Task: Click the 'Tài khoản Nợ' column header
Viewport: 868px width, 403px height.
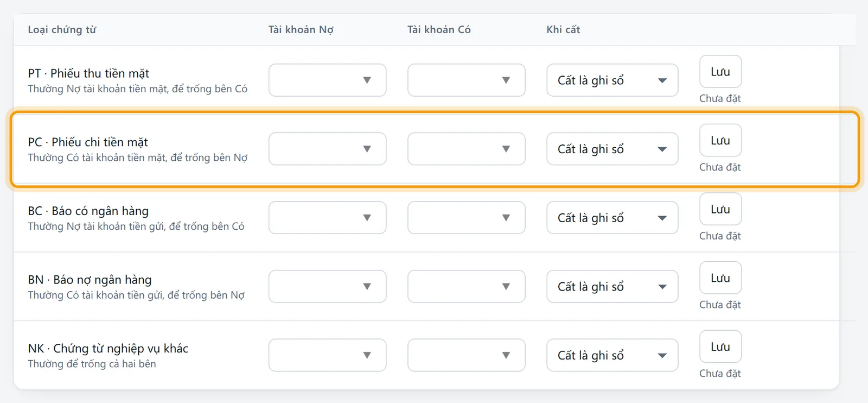Action: 301,30
